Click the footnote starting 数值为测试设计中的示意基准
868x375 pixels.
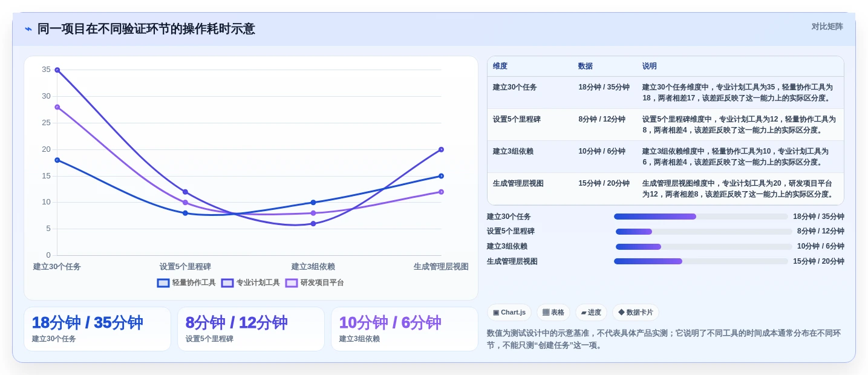click(664, 339)
